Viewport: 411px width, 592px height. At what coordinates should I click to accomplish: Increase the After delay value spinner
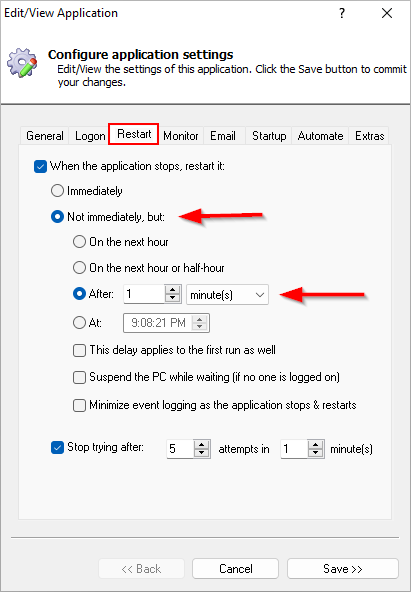(x=172, y=290)
